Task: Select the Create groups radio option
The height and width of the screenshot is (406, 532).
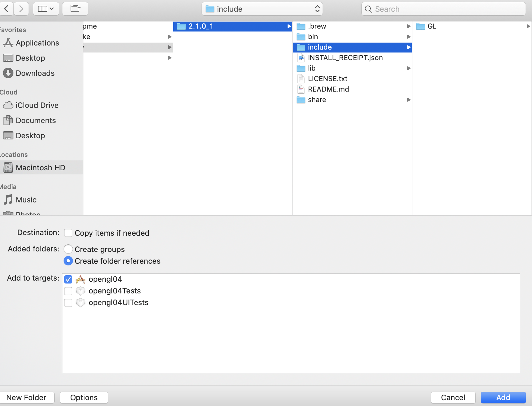Action: [x=68, y=249]
